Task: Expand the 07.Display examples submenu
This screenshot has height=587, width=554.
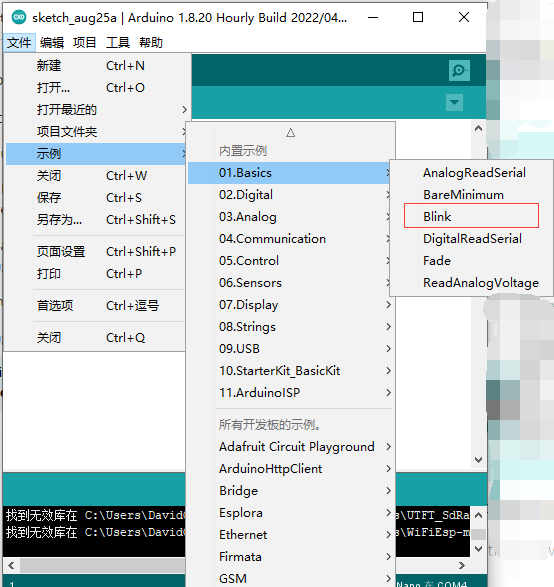Action: pos(290,305)
